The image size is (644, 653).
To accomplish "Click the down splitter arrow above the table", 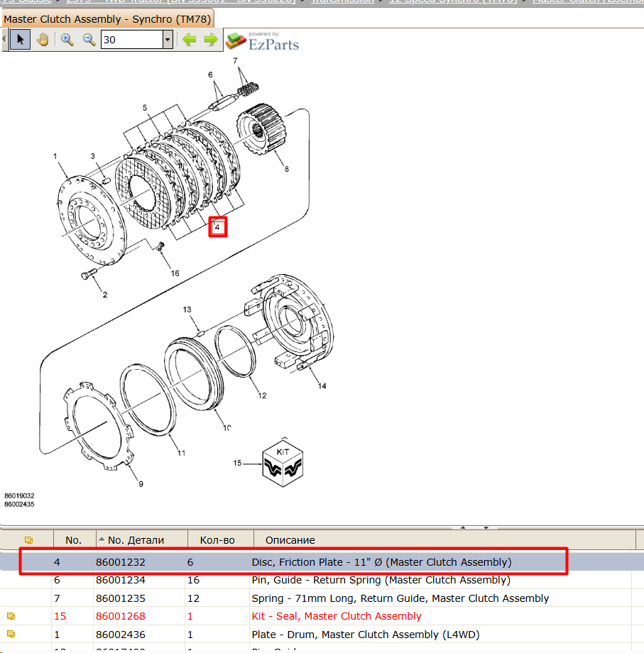I will point(486,527).
